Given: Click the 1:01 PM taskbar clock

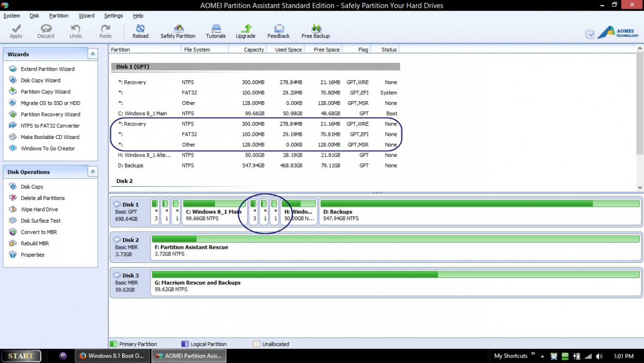Looking at the screenshot, I should click(x=623, y=356).
